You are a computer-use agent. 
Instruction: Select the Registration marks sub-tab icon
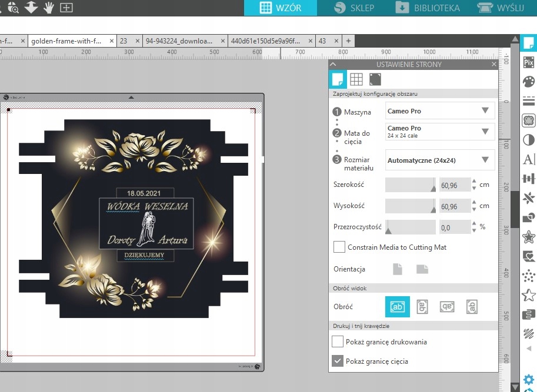click(x=375, y=79)
